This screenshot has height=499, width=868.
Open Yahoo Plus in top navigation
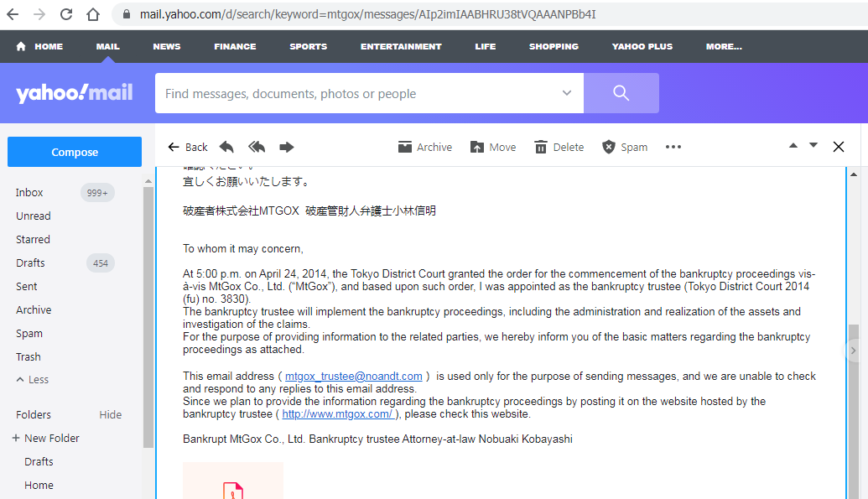click(x=642, y=46)
